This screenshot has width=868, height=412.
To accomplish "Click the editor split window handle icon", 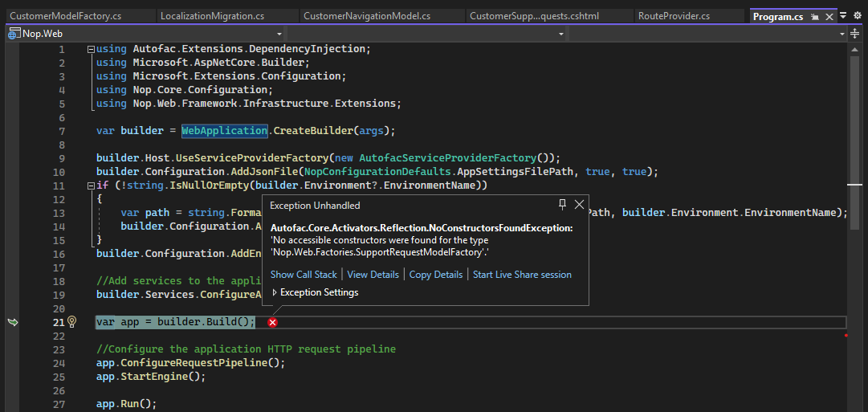I will tap(855, 35).
